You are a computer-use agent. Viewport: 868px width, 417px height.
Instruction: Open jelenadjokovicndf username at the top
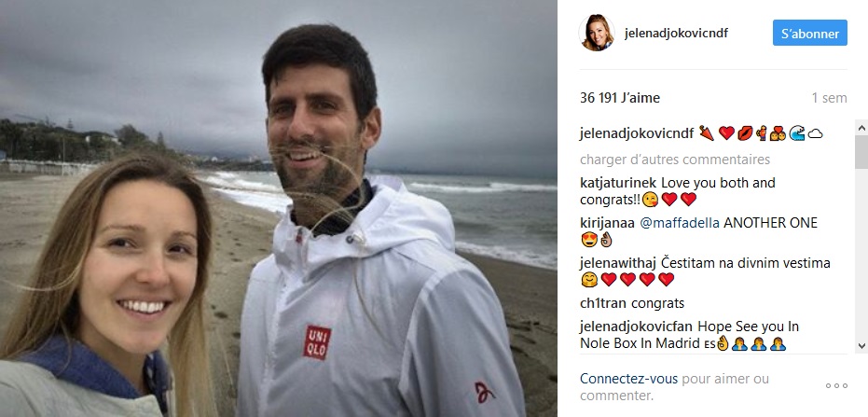click(676, 34)
